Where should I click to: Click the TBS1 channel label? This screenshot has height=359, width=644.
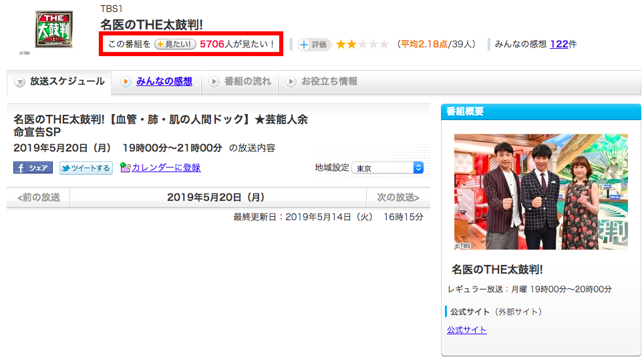click(x=112, y=9)
